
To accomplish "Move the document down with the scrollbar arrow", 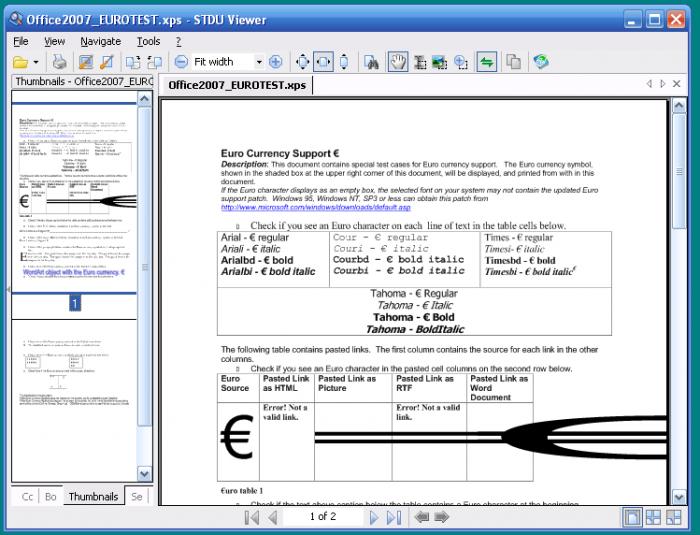I will coord(679,497).
